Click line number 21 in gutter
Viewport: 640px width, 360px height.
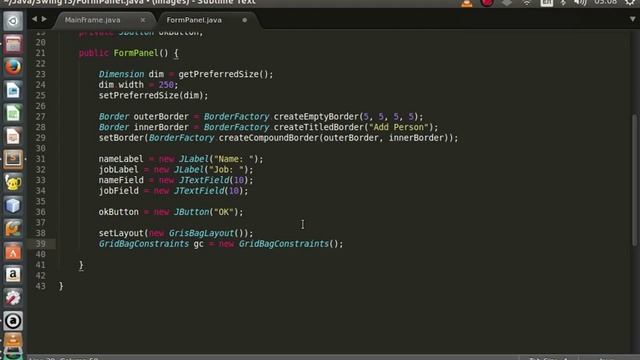pos(40,53)
